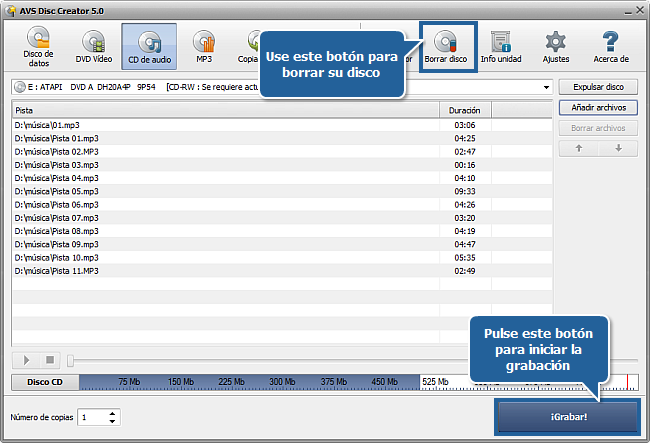Move track down with the down arrow
This screenshot has width=650, height=443.
pos(618,148)
